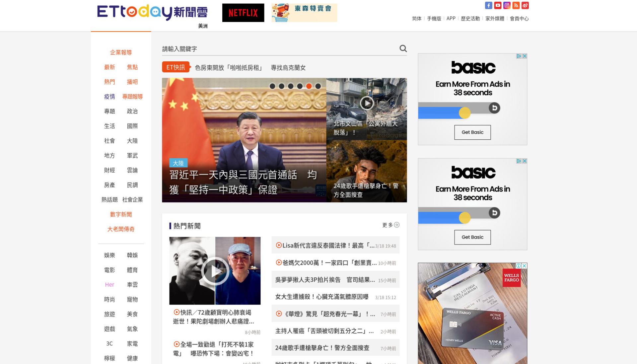Open AdChoices info on first basic ad

(x=519, y=56)
